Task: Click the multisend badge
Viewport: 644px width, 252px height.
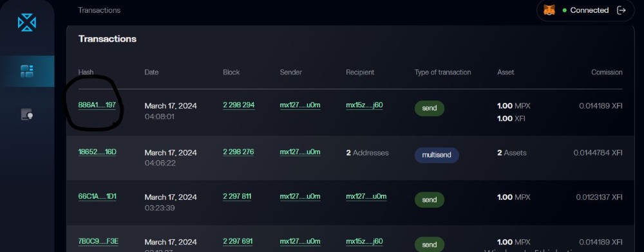Action: click(437, 155)
